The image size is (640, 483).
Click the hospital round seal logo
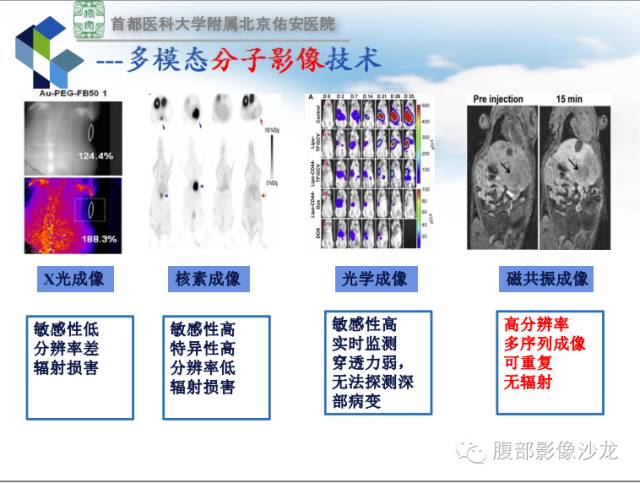tap(89, 20)
